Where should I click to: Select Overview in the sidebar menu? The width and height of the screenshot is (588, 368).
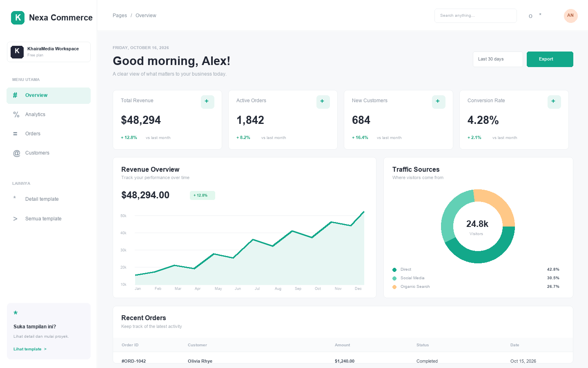(49, 96)
